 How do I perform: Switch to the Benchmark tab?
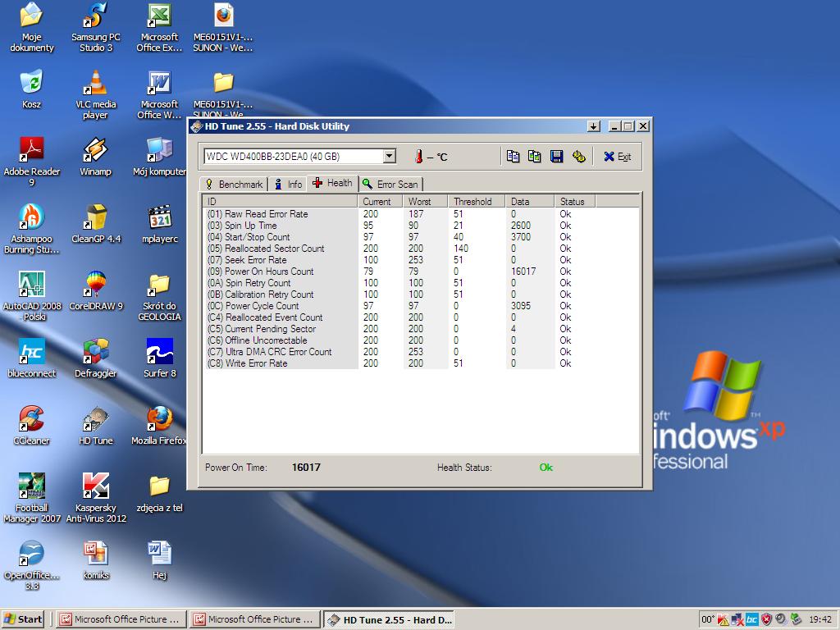pos(234,185)
